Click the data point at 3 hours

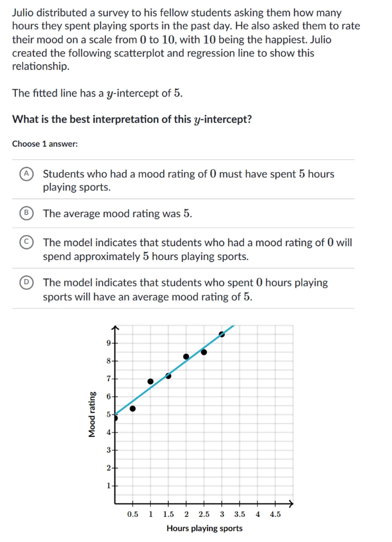[x=222, y=334]
